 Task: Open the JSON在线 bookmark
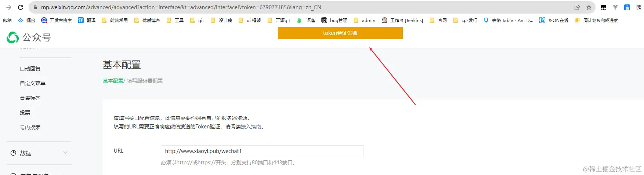coord(554,21)
